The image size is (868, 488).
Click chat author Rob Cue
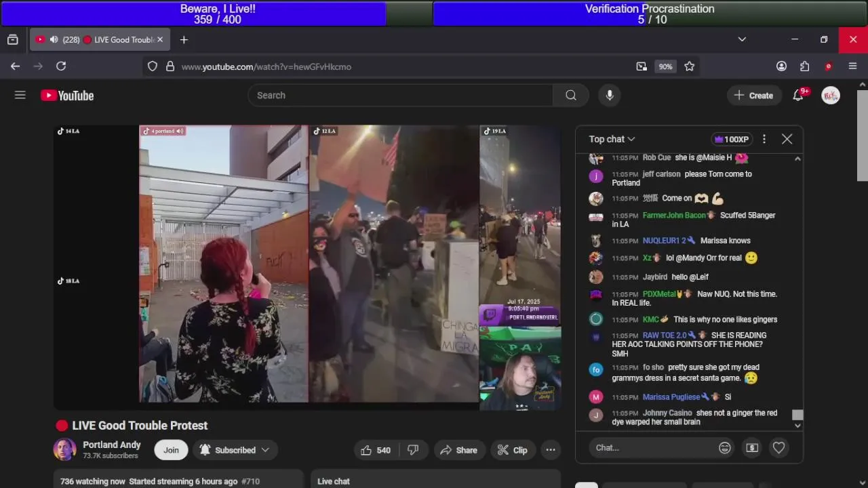[x=656, y=157]
